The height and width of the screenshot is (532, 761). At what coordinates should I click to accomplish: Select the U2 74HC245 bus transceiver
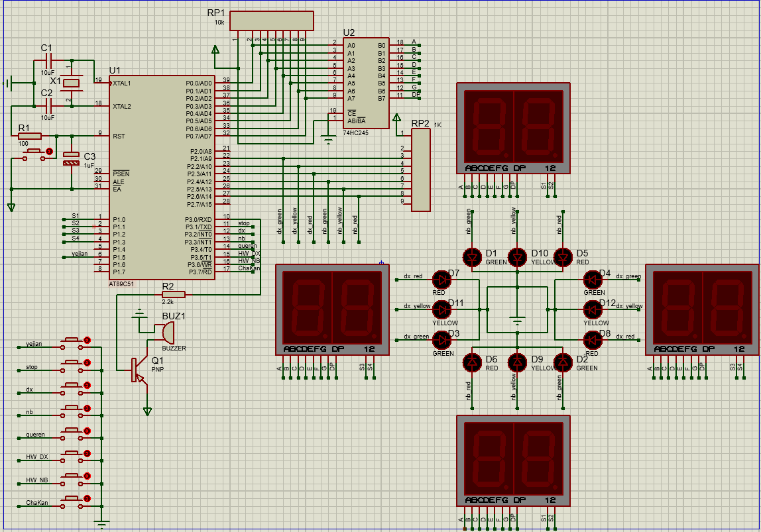(x=366, y=83)
